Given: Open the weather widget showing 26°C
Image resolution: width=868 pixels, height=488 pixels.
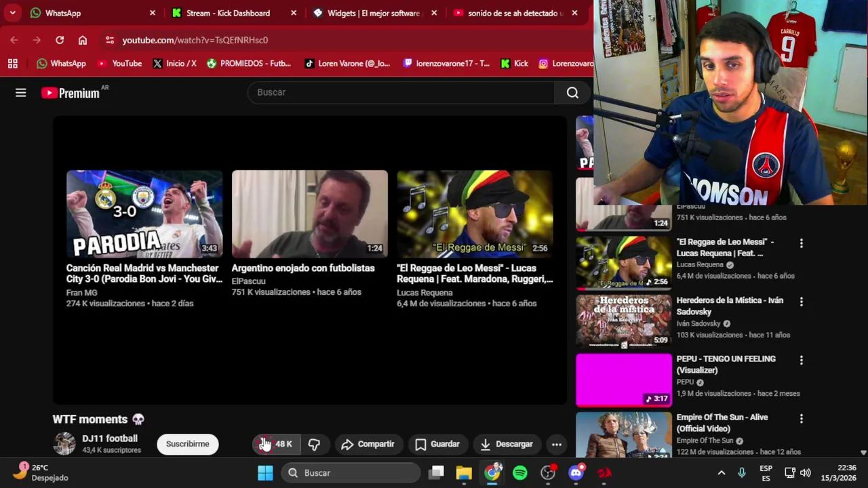Looking at the screenshot, I should coord(42,472).
